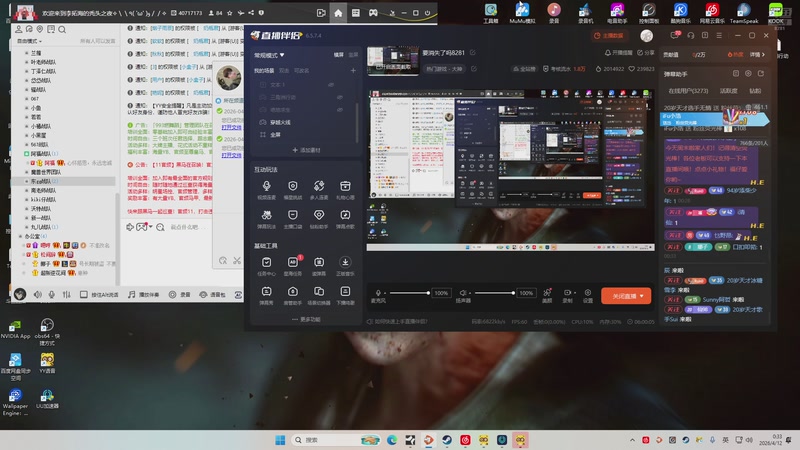Click 分享 share button
This screenshot has height=450, width=800.
[x=645, y=53]
